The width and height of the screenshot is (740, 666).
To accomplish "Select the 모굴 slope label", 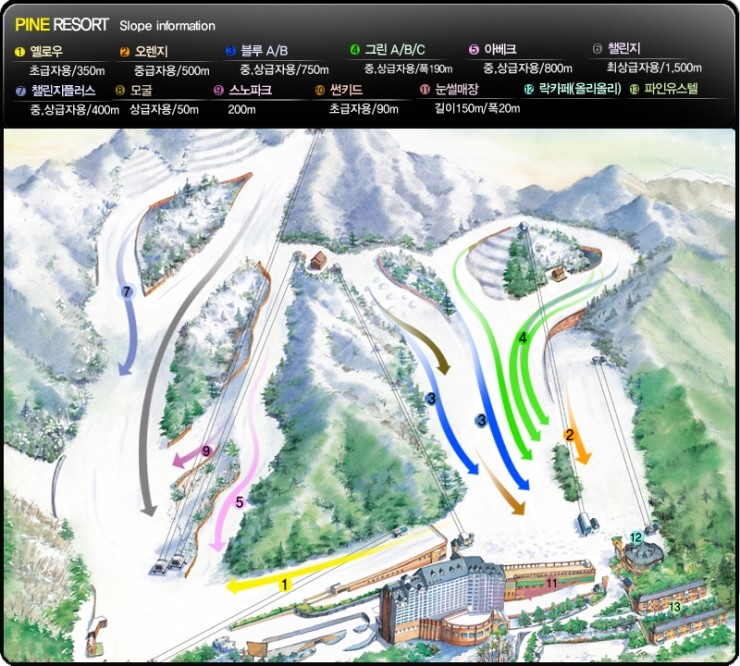I will coord(141,90).
